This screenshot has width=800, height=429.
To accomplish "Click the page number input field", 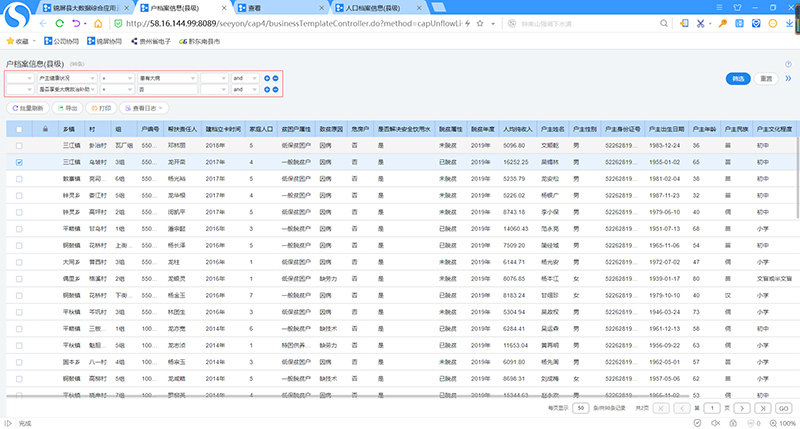I will [x=712, y=408].
